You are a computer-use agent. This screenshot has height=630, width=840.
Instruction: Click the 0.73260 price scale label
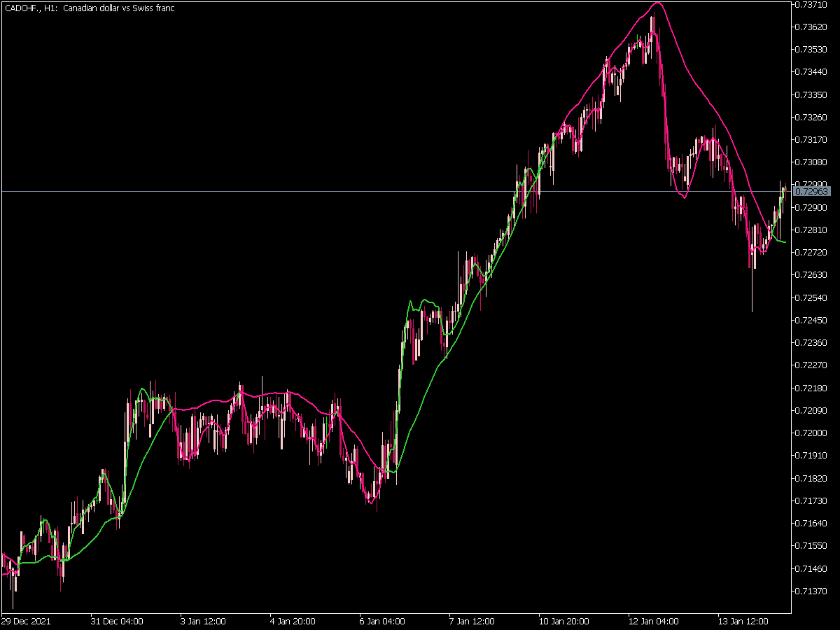click(812, 117)
